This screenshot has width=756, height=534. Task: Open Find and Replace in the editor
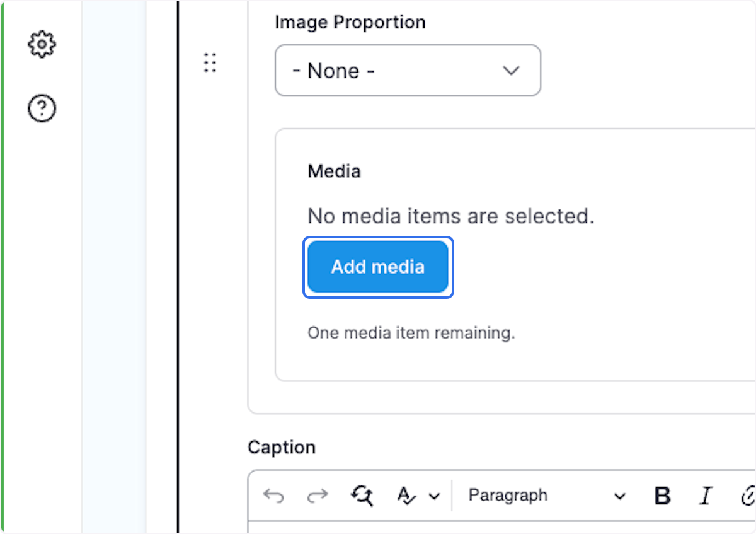[362, 496]
